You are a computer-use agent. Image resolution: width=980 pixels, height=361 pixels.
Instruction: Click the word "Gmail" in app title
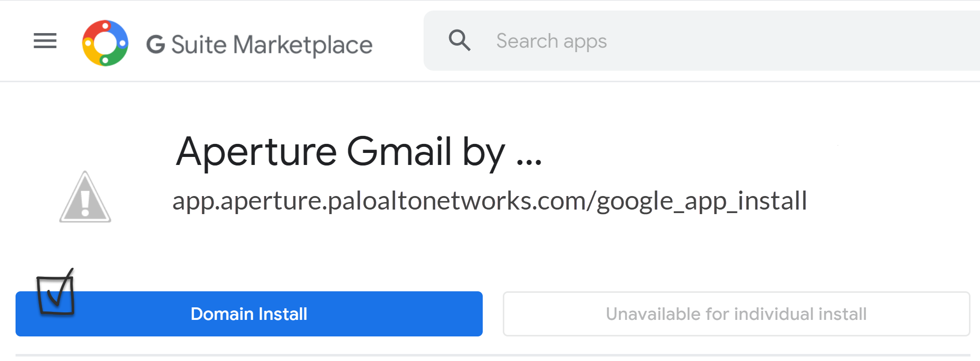[x=399, y=151]
